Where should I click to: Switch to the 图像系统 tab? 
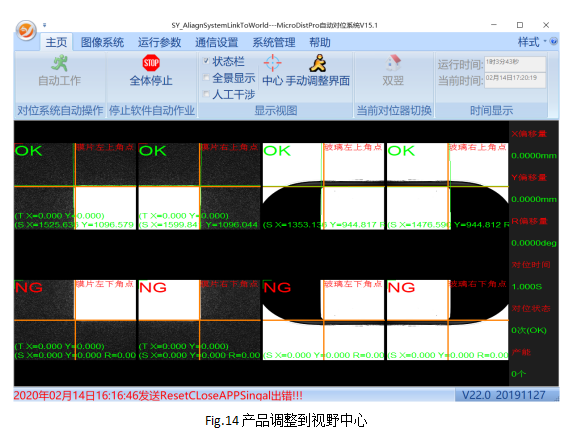102,42
